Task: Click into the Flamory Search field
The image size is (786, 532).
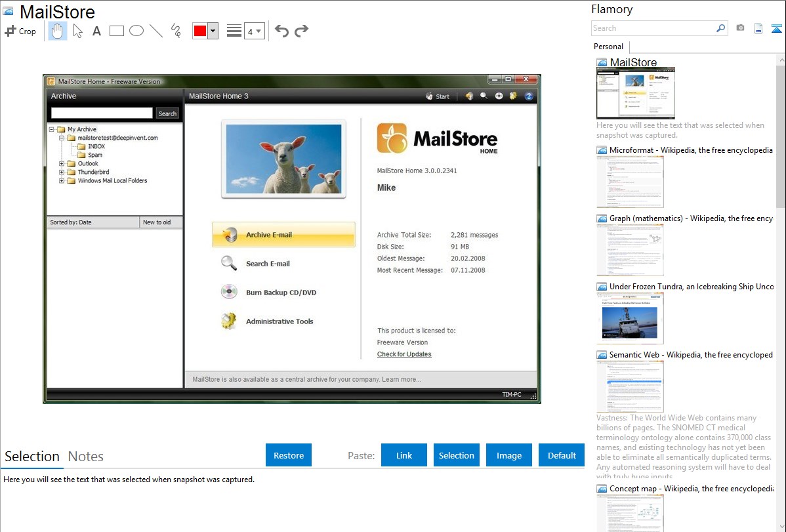Action: 652,28
